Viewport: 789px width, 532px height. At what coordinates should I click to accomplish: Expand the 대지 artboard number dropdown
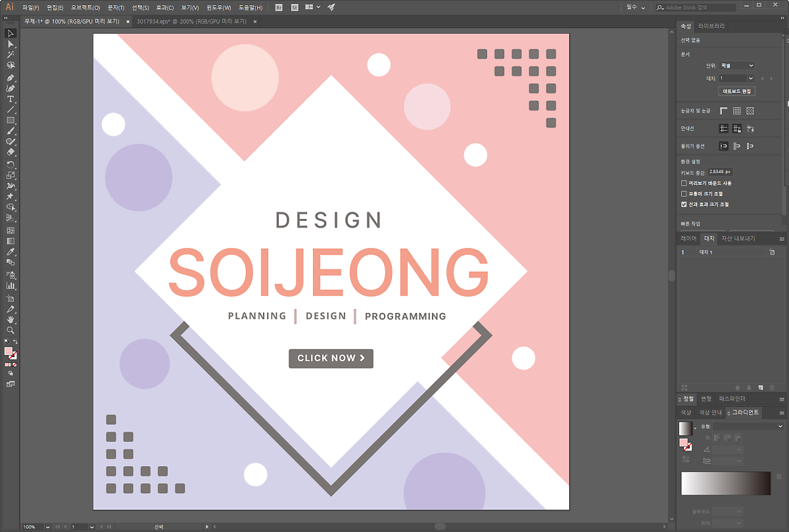tap(736, 78)
